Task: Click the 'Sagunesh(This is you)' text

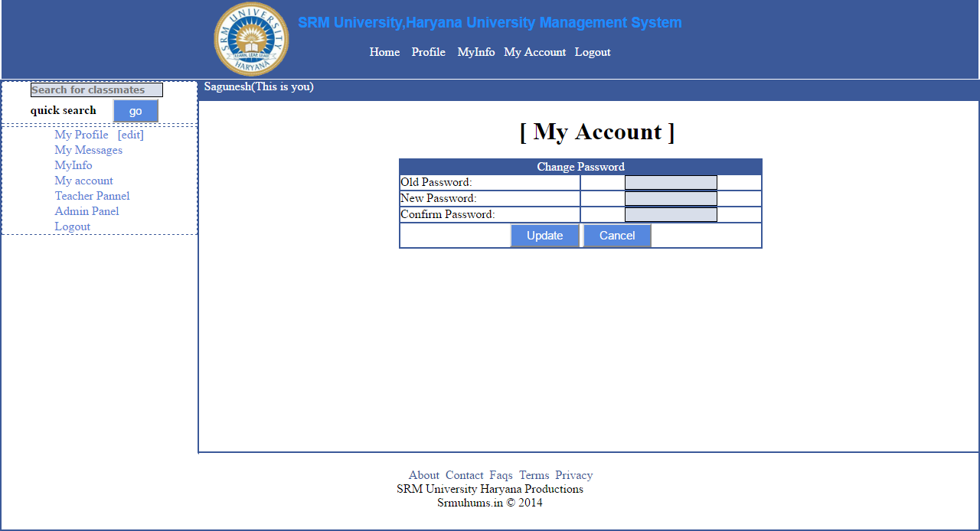Action: 259,86
